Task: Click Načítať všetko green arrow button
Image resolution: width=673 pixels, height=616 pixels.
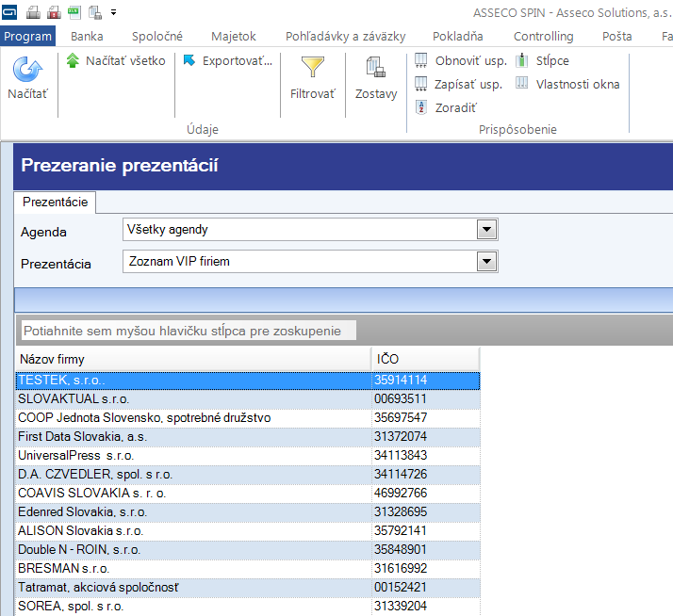Action: [x=116, y=61]
